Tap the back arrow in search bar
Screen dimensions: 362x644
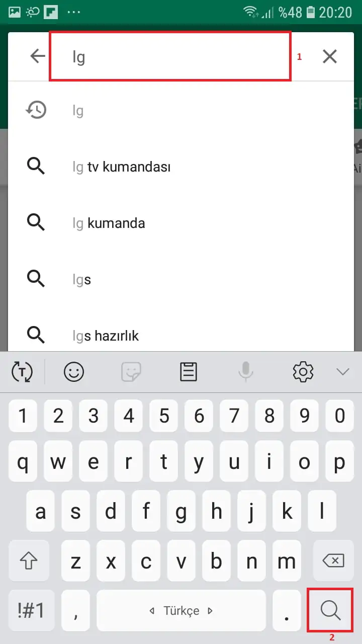tap(38, 56)
